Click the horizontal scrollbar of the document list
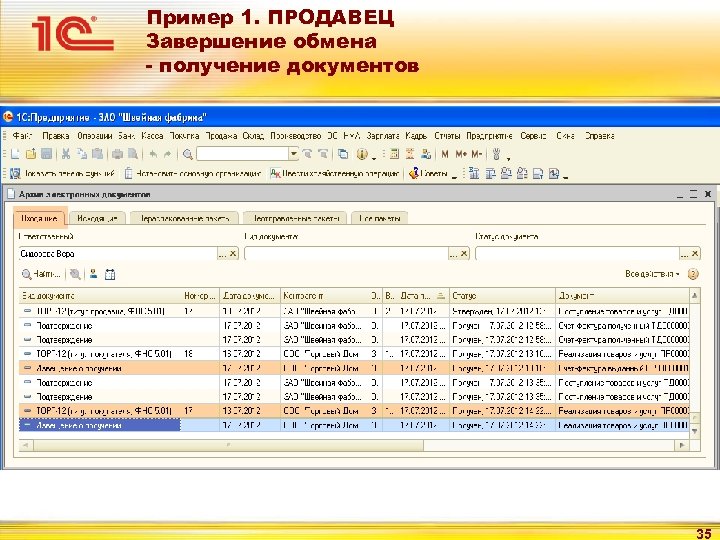720x540 pixels. (x=228, y=445)
